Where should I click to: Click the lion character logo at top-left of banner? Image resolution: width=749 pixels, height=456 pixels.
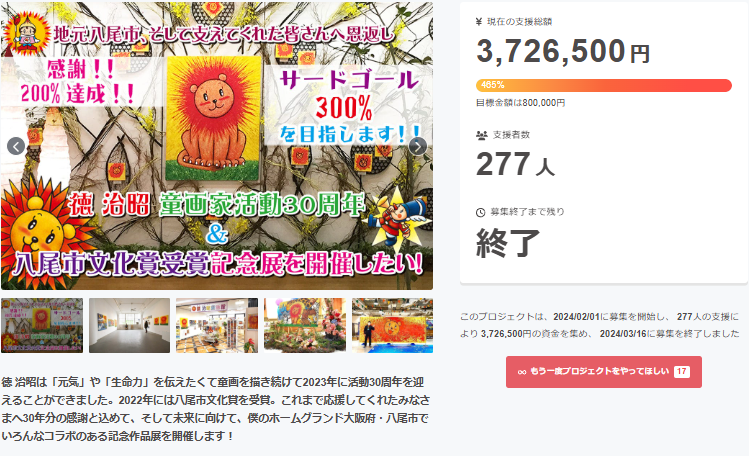27,33
